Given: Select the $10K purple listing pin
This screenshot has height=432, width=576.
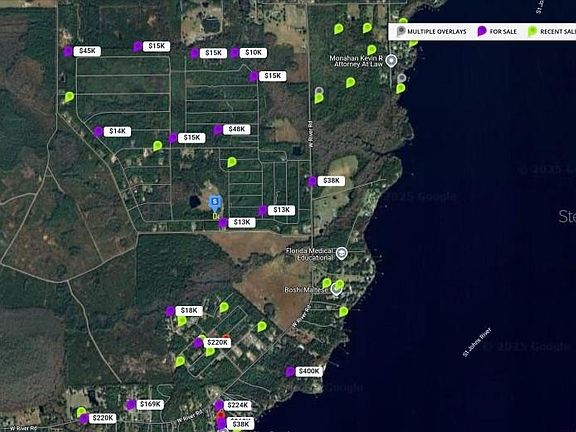Looking at the screenshot, I should 234,53.
